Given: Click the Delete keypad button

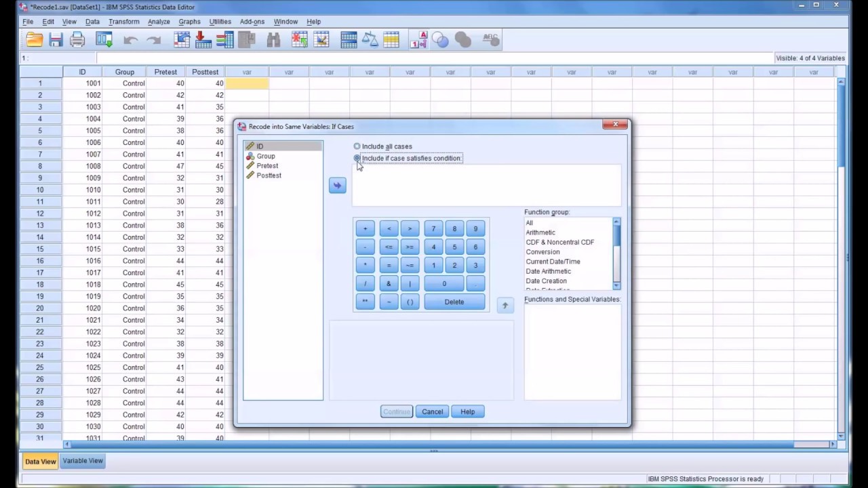Looking at the screenshot, I should 454,302.
